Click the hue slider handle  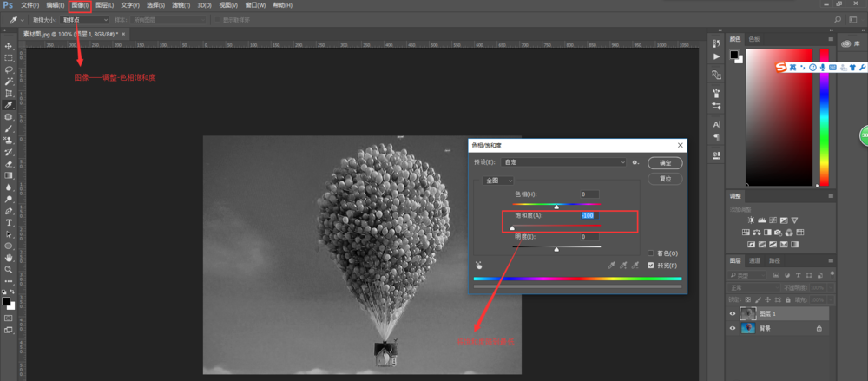click(556, 207)
